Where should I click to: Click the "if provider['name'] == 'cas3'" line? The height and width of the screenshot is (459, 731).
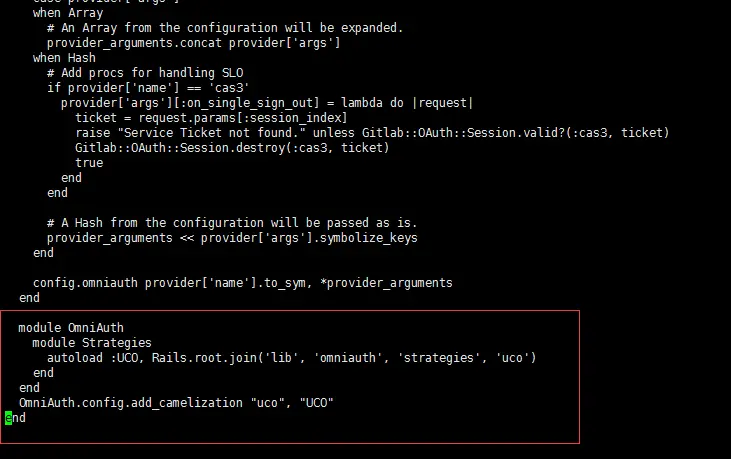pyautogui.click(x=145, y=88)
